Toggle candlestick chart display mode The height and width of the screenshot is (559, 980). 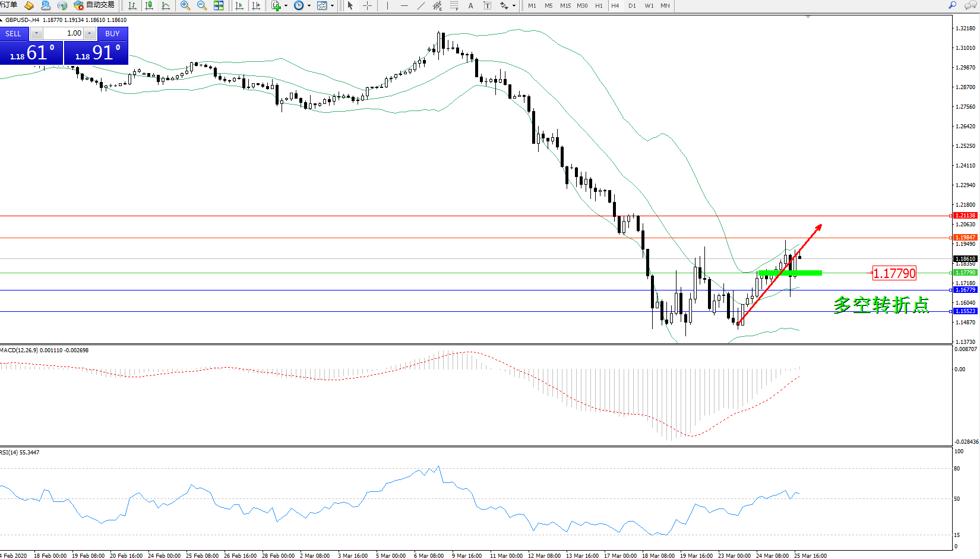[x=149, y=5]
